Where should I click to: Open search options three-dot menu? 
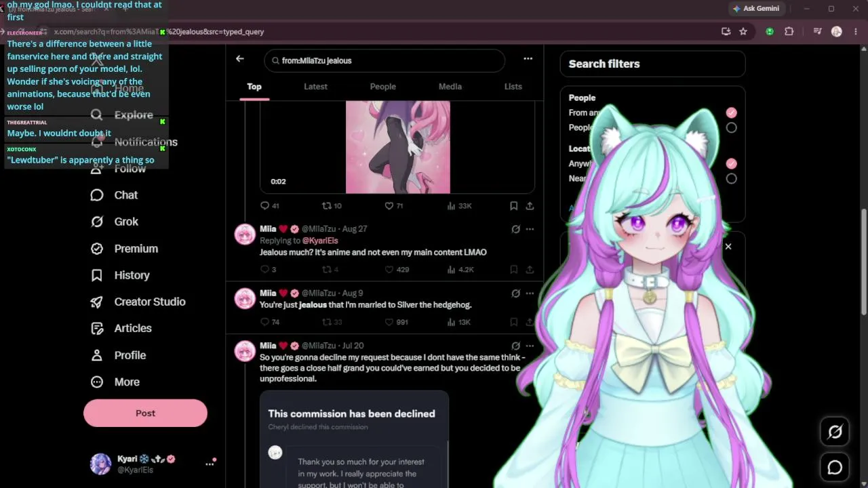pos(528,59)
